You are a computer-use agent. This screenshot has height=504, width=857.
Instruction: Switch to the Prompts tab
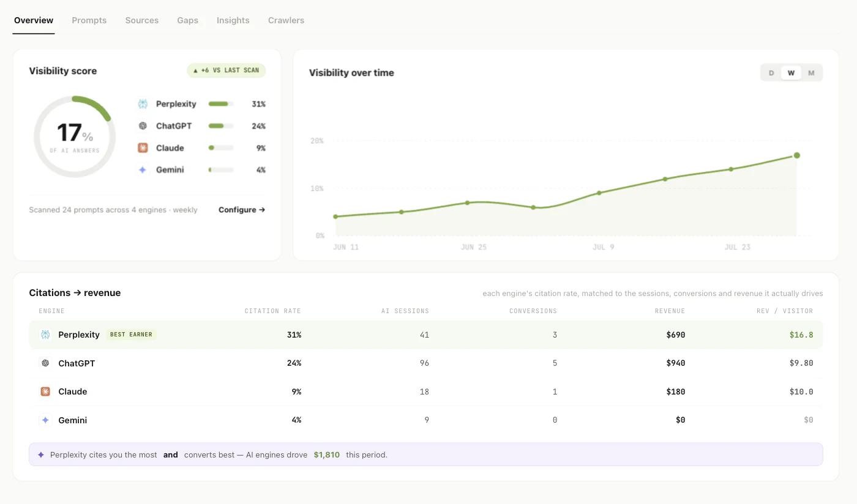coord(89,20)
